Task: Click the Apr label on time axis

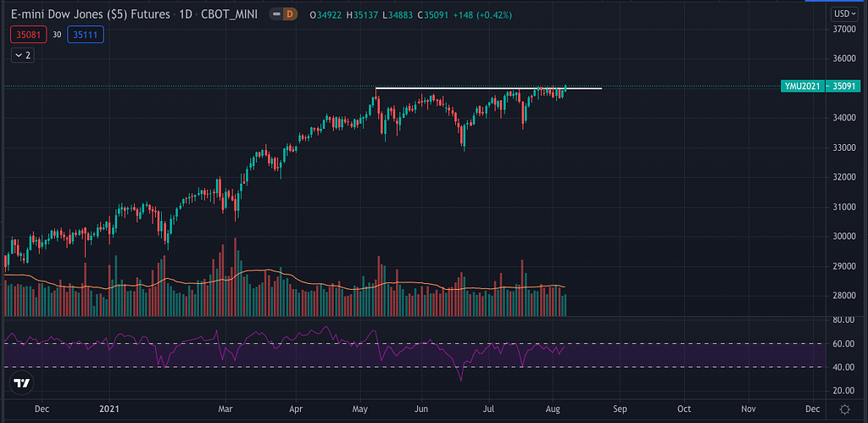Action: (296, 409)
